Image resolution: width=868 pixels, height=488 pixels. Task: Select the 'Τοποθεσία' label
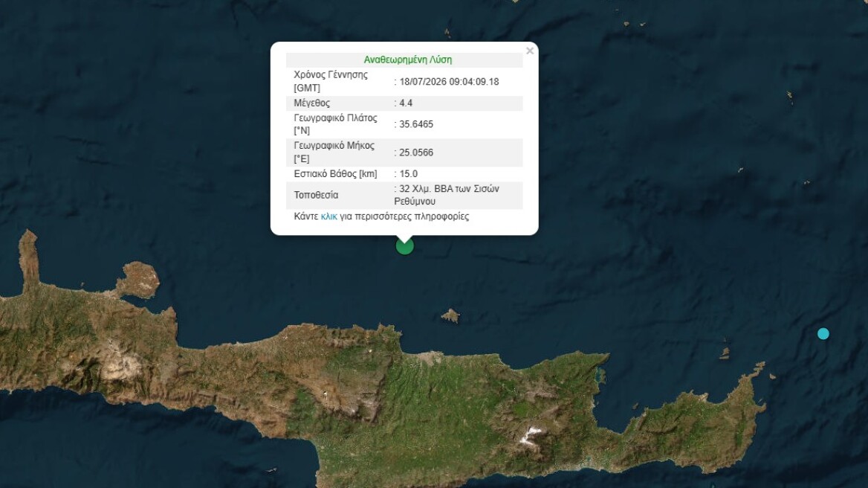[x=316, y=195]
